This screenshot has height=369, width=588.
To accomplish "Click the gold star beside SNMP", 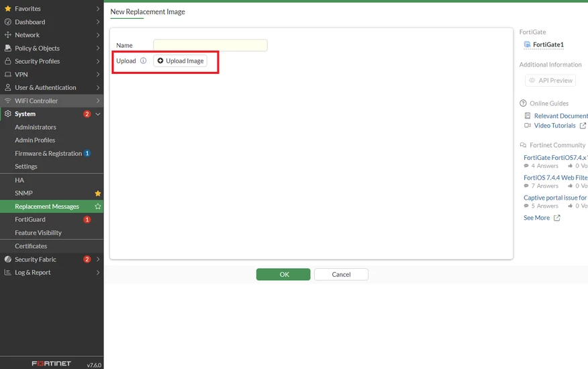I will 98,194.
